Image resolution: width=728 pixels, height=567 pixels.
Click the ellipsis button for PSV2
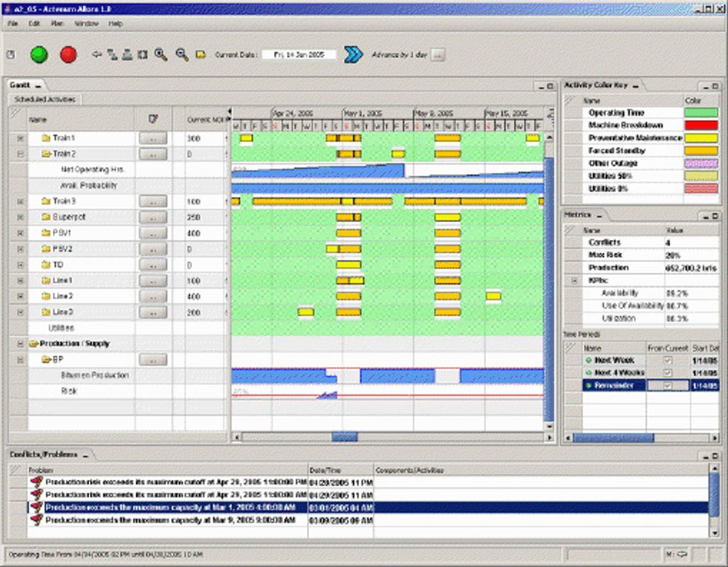[153, 249]
